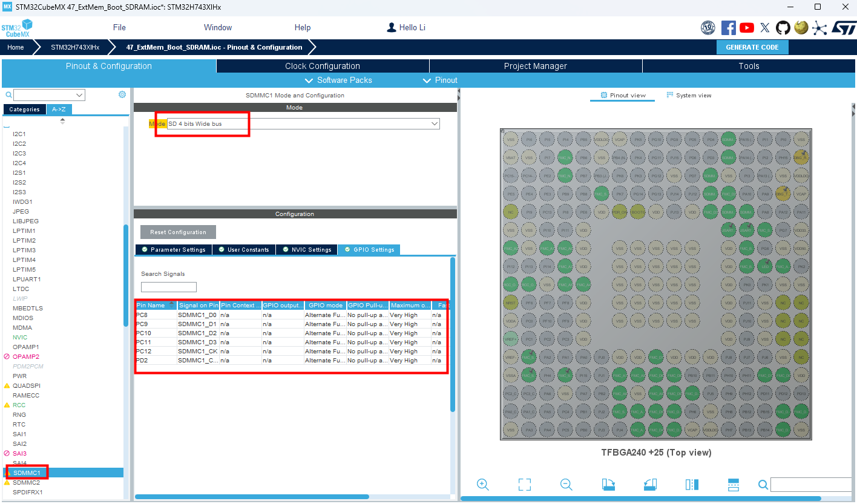This screenshot has height=504, width=857.
Task: Click the ST logo icon
Action: pos(844,27)
